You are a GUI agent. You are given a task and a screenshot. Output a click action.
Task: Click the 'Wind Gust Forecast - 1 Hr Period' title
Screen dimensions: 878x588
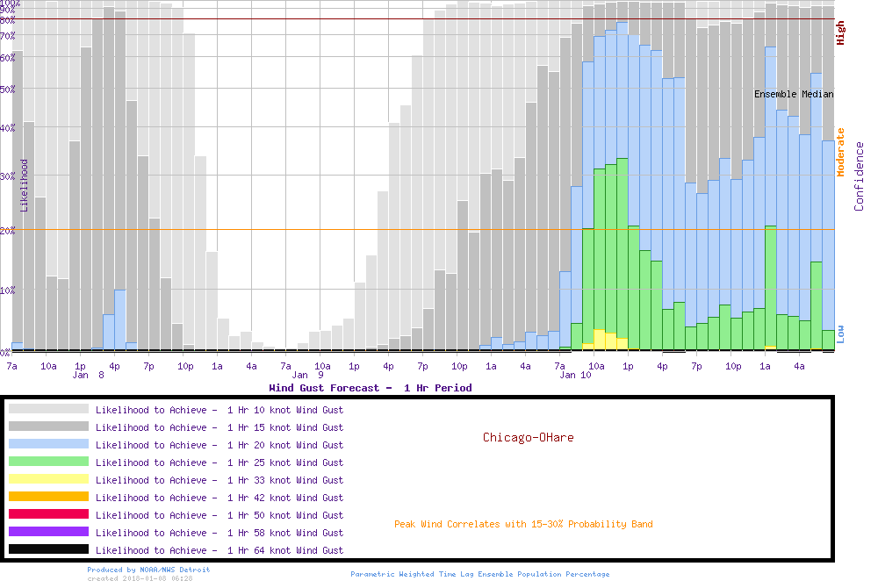click(370, 388)
